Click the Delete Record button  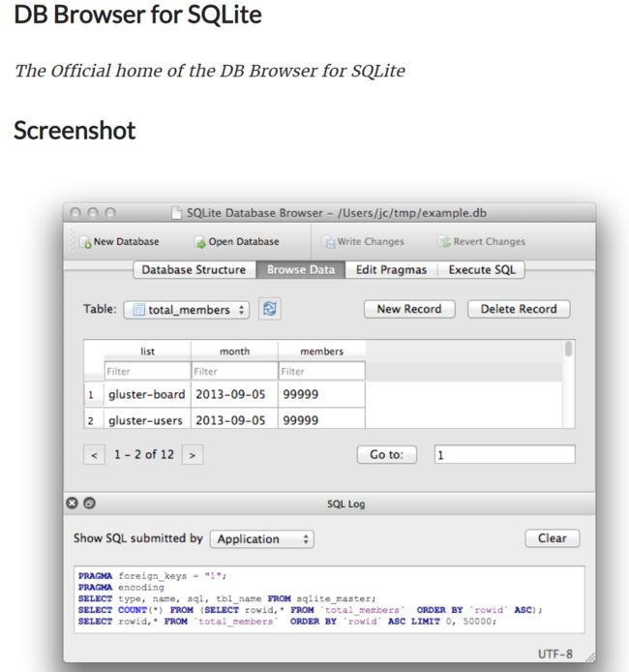(519, 309)
